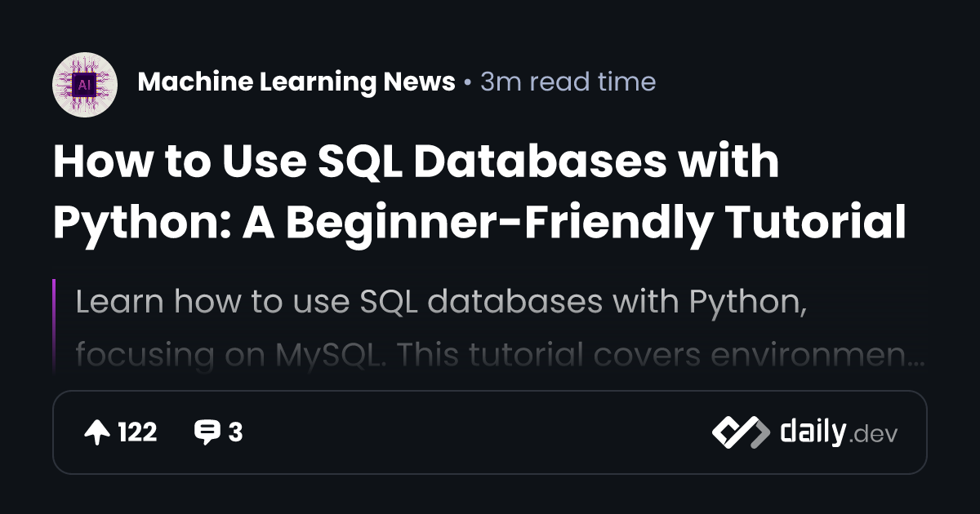Click the "Python: A Beginner-Friendly Tutorial" headline line

tap(479, 223)
